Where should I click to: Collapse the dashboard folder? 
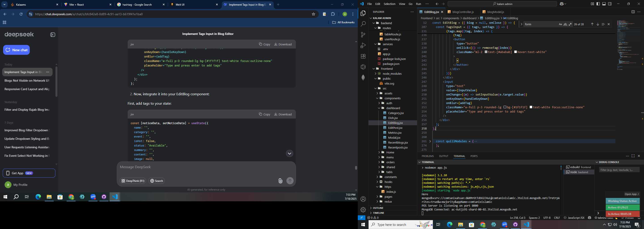click(379, 108)
